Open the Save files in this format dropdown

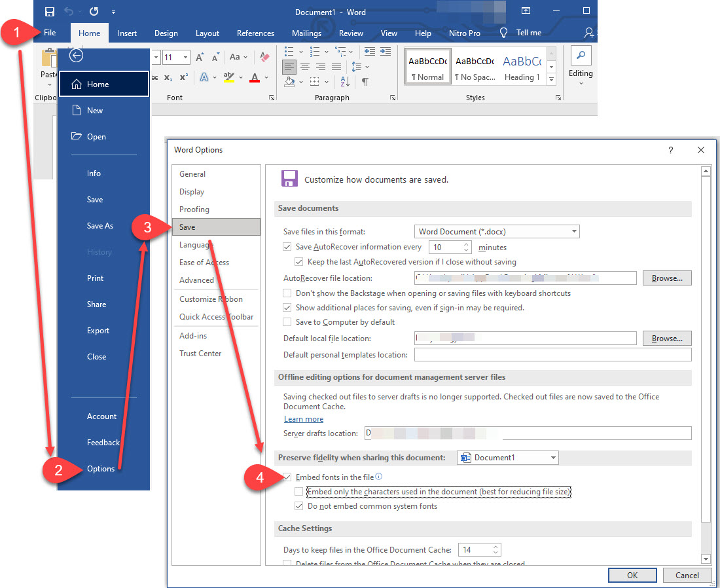(x=497, y=232)
